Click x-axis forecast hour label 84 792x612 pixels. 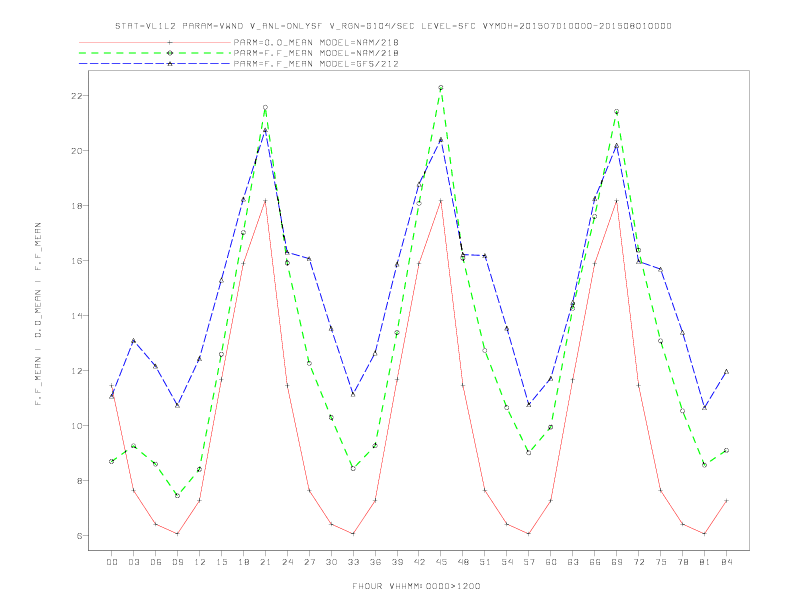(x=727, y=562)
